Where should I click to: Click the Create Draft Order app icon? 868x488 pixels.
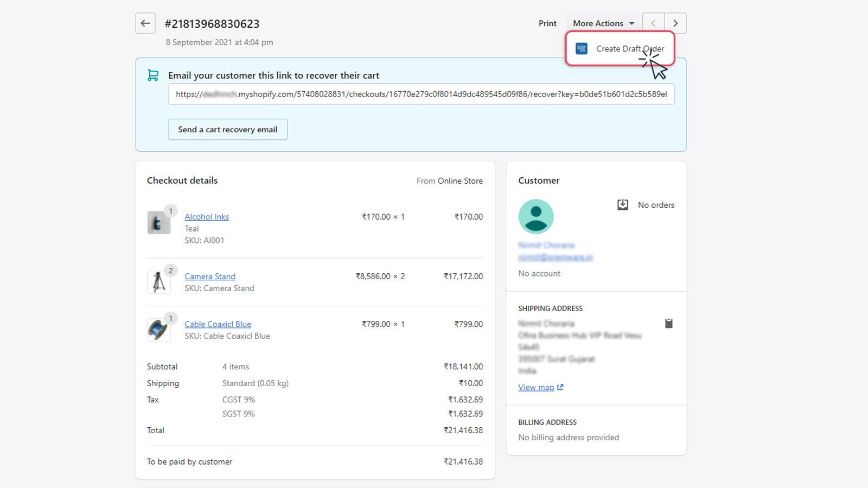click(x=582, y=49)
